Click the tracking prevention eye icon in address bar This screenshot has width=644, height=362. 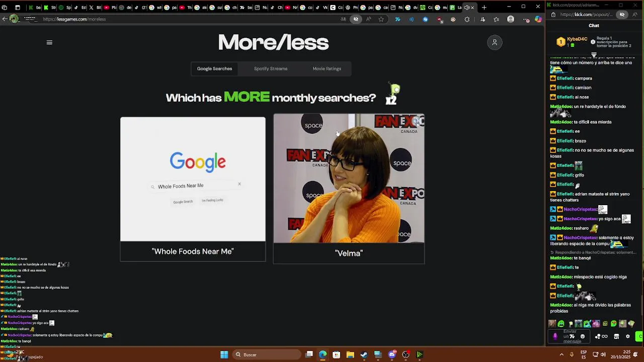pos(356,19)
